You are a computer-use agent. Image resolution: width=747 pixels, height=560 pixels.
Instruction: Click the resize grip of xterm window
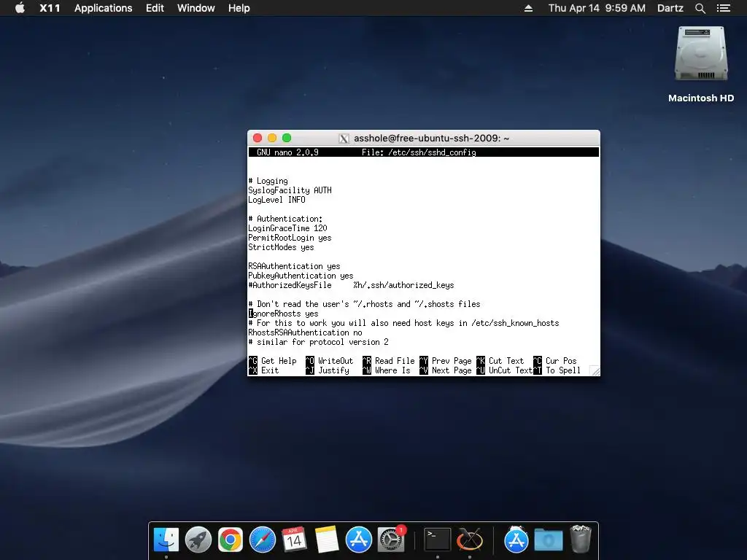tap(595, 370)
